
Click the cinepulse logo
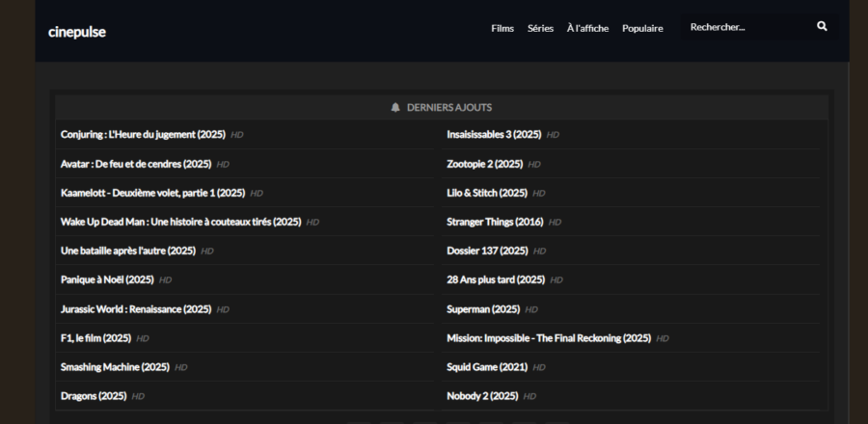coord(77,32)
